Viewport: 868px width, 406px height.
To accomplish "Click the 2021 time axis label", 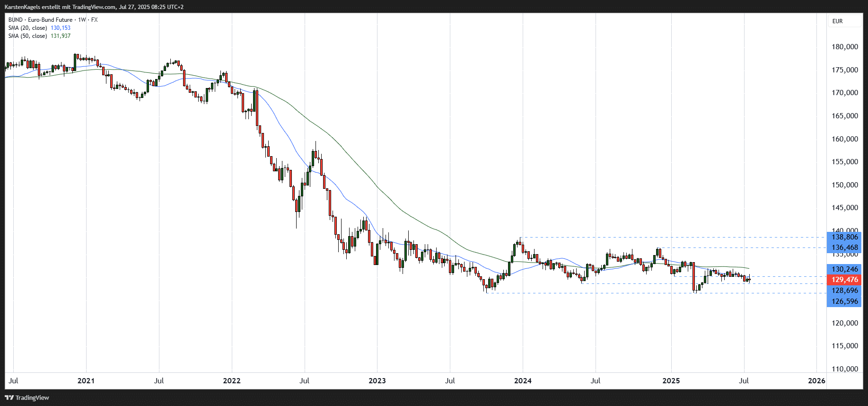I will click(x=86, y=381).
